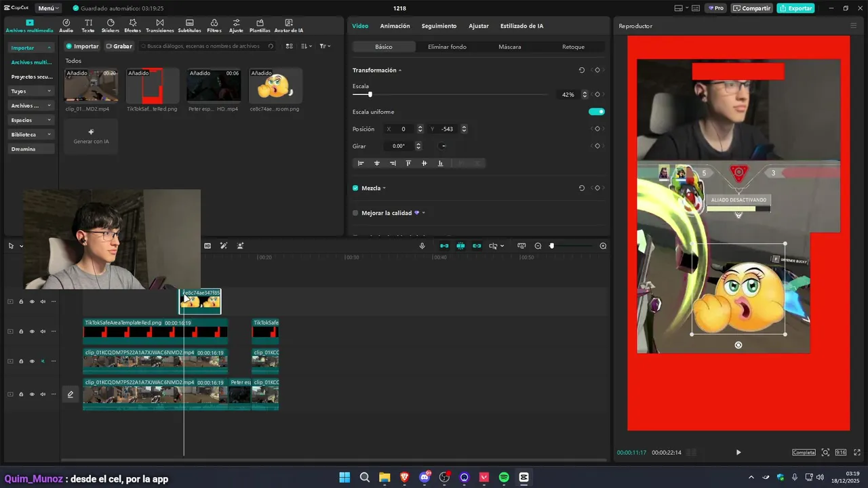
Task: Click the timeline zoom slider handle
Action: pyautogui.click(x=551, y=246)
